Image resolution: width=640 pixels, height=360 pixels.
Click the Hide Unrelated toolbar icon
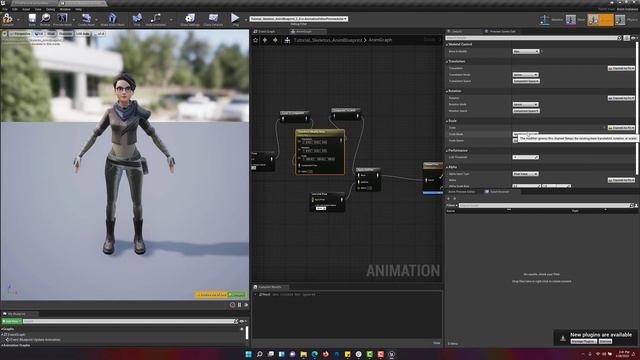point(156,18)
